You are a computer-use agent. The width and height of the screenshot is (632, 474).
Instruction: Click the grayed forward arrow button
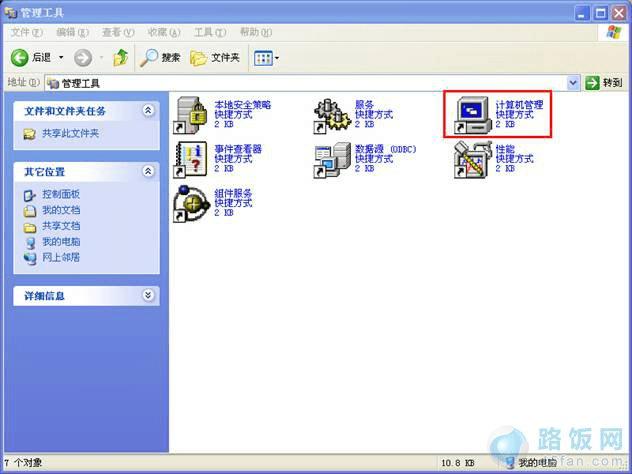coord(83,58)
